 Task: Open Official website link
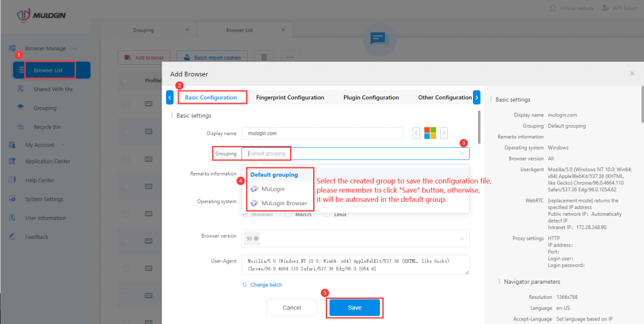571,8
